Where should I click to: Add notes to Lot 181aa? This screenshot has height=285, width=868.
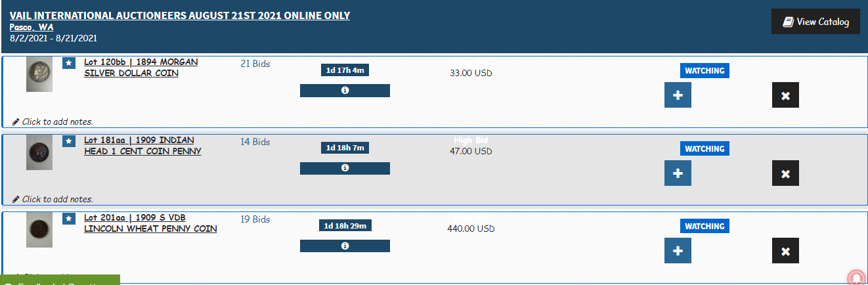(53, 199)
